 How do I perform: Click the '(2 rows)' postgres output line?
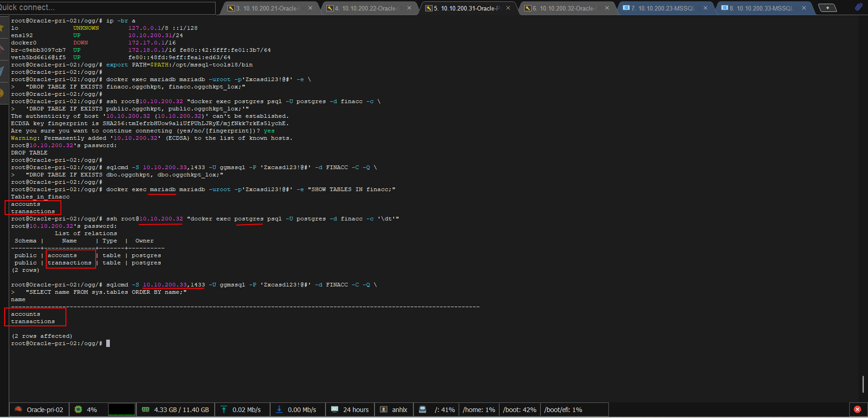(x=26, y=270)
